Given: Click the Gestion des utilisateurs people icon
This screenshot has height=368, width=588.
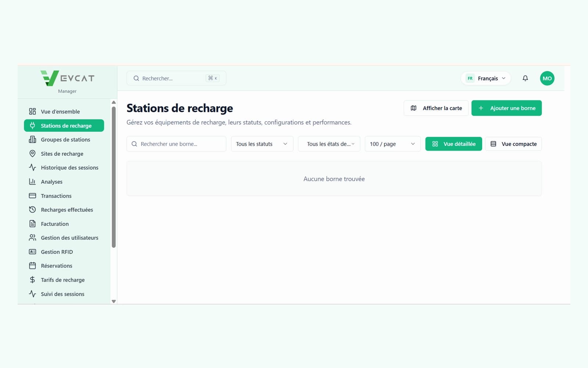Looking at the screenshot, I should click(32, 238).
